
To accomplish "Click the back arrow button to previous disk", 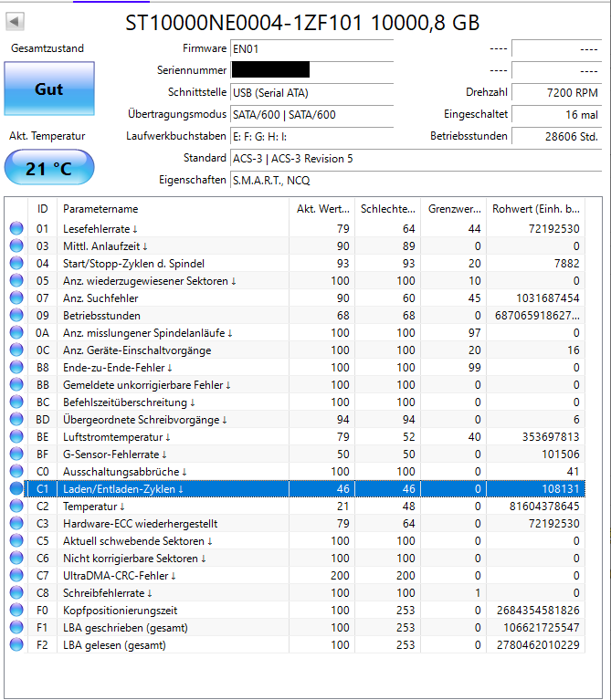I will tap(15, 21).
